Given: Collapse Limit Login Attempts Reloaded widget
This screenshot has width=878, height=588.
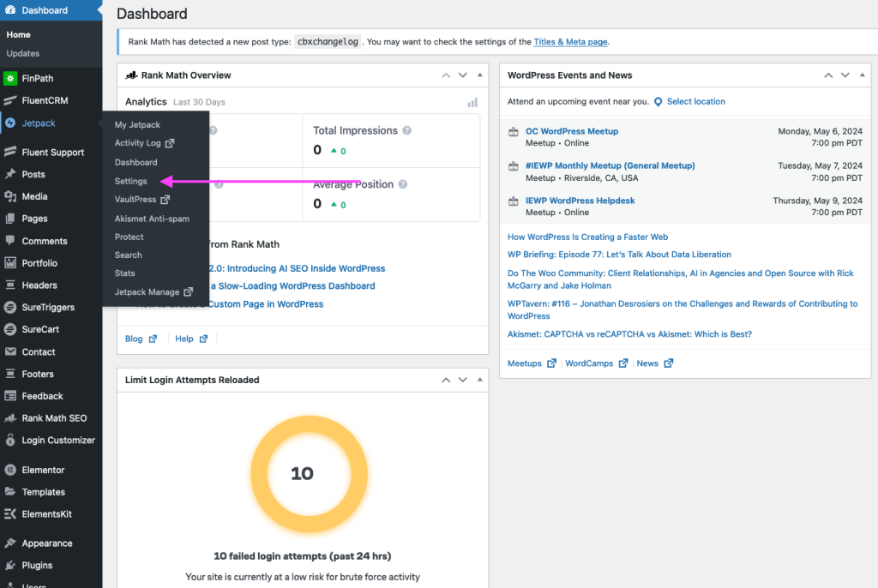Looking at the screenshot, I should 479,380.
